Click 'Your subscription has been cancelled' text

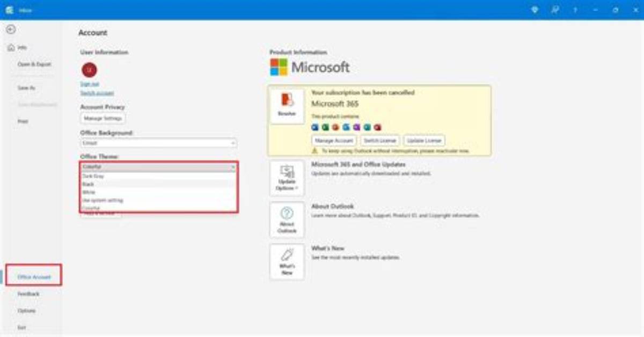363,93
